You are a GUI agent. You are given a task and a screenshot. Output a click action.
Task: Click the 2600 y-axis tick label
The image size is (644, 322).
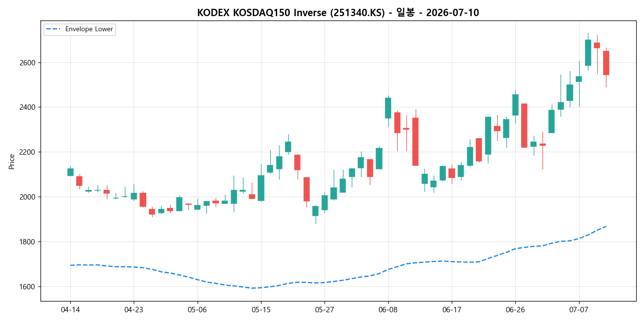[28, 63]
